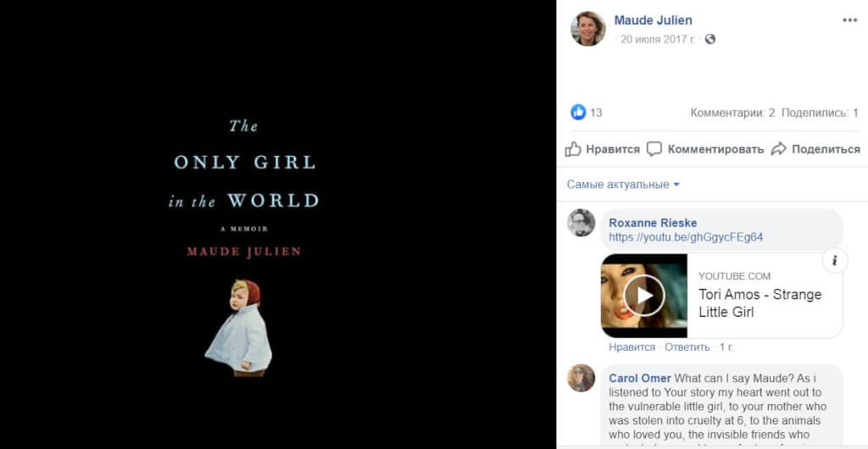Viewport: 868px width, 449px height.
Task: Like Roxanne Rieske's comment via Нравится
Action: (x=632, y=347)
